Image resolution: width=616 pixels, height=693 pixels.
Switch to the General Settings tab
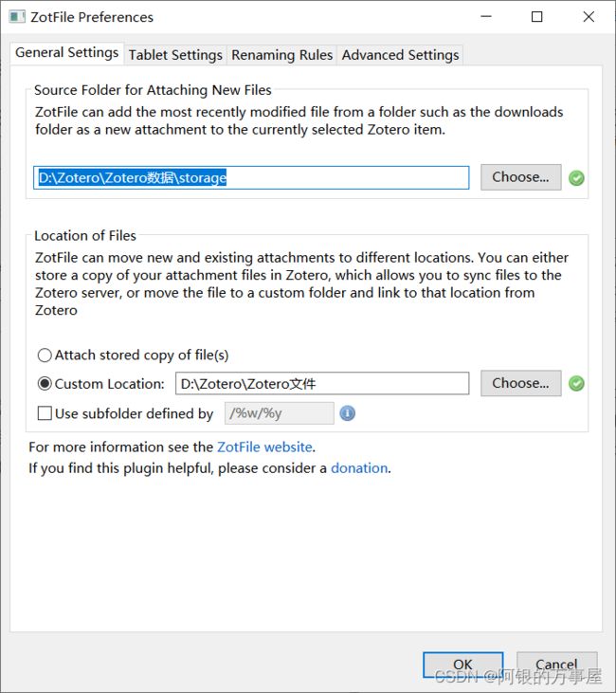66,53
